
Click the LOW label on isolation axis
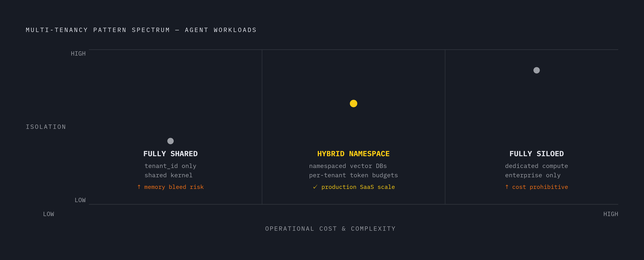80,200
